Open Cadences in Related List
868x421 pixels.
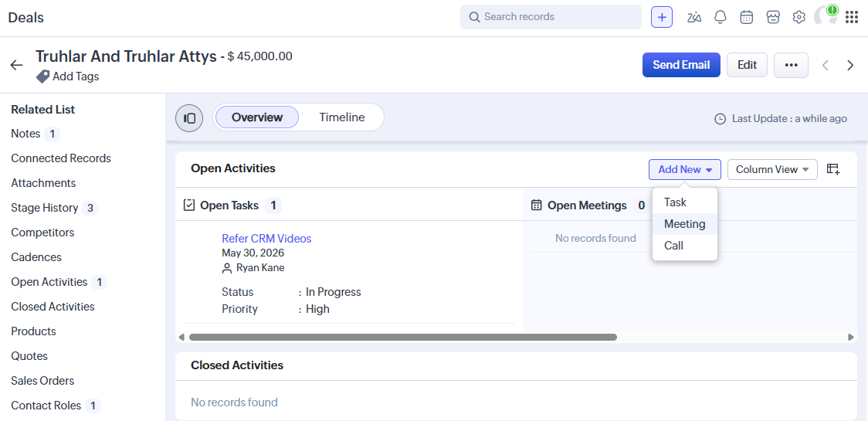[36, 257]
